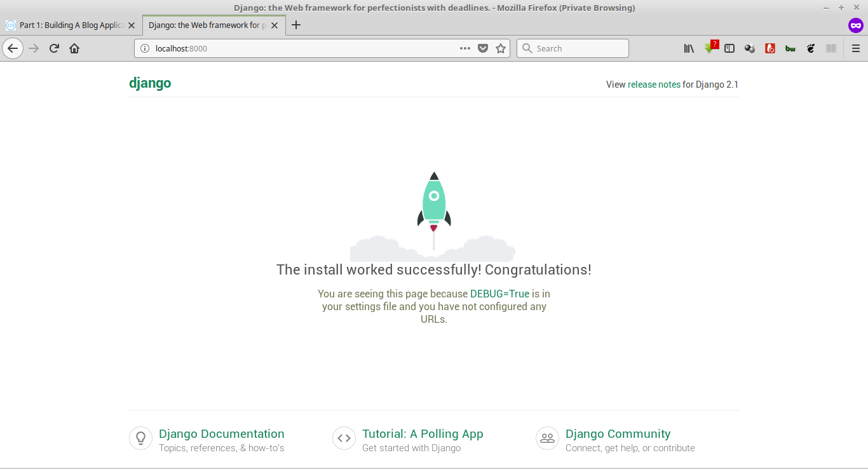
Task: Maximize the Firefox window
Action: click(841, 8)
